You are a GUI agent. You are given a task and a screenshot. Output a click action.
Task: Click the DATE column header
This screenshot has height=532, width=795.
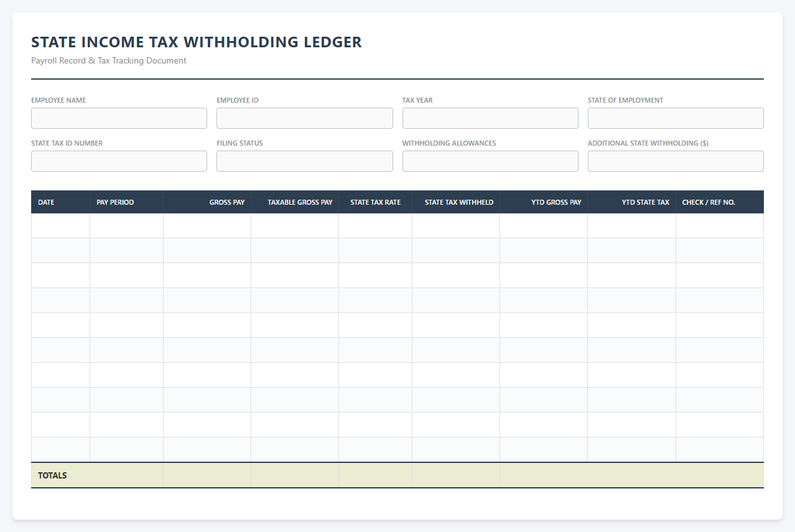[x=60, y=202]
